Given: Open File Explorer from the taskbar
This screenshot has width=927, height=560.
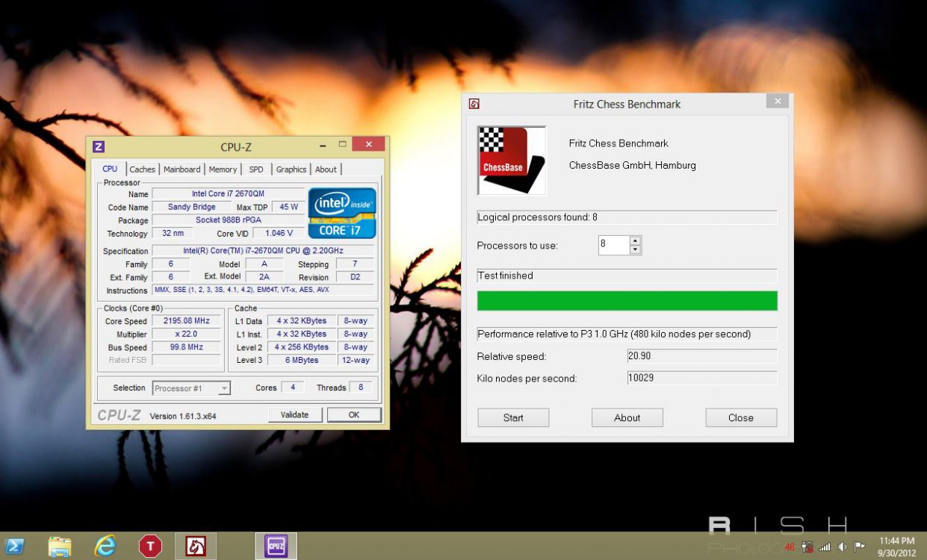Looking at the screenshot, I should coord(60,546).
